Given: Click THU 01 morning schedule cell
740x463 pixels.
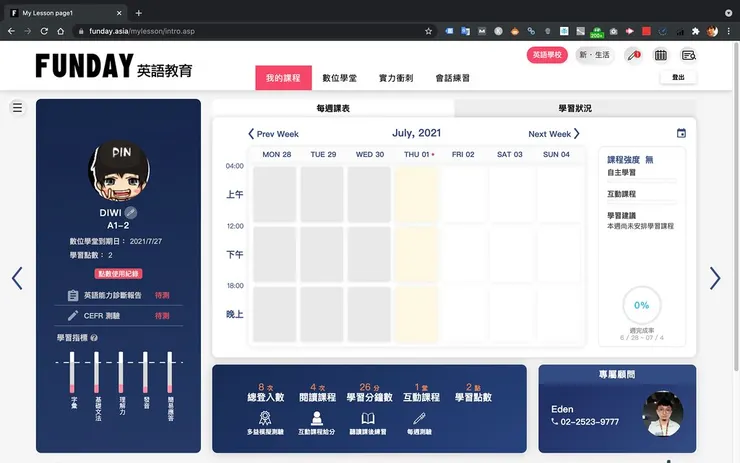Looking at the screenshot, I should (416, 194).
